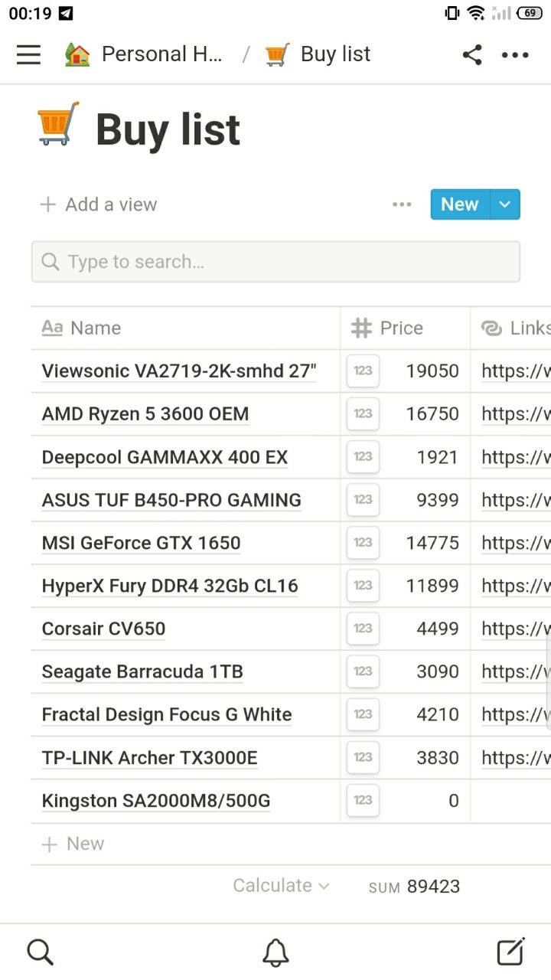Focus the Type to search field
Viewport: 551px width, 980px height.
pyautogui.click(x=275, y=262)
